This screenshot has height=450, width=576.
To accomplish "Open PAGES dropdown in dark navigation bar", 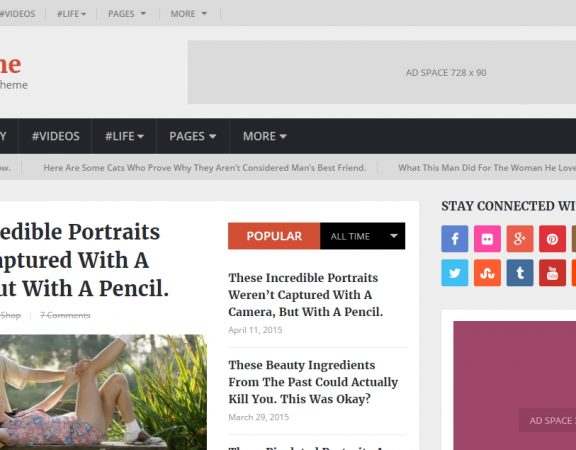I will 193,136.
